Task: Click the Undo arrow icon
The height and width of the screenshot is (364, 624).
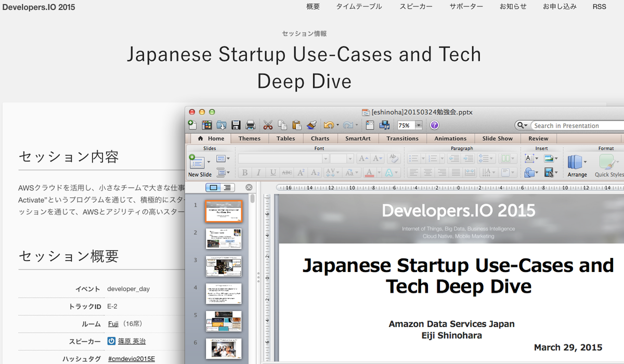Action: (329, 125)
